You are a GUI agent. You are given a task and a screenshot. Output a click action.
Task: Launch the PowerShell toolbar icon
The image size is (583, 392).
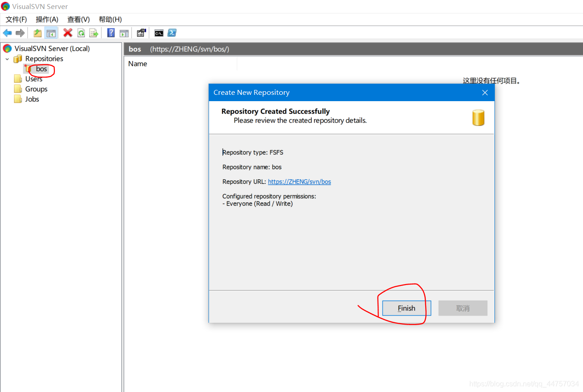point(172,33)
